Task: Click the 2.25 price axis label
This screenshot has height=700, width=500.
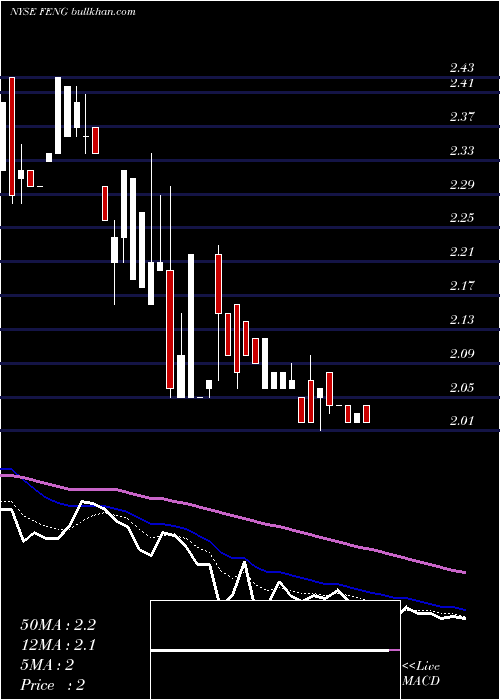Action: pos(462,218)
